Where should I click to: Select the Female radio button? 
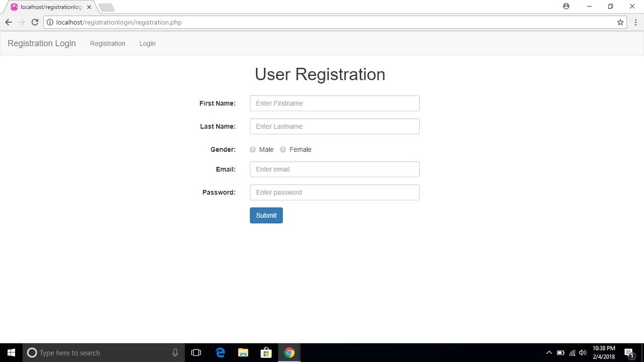[x=283, y=149]
